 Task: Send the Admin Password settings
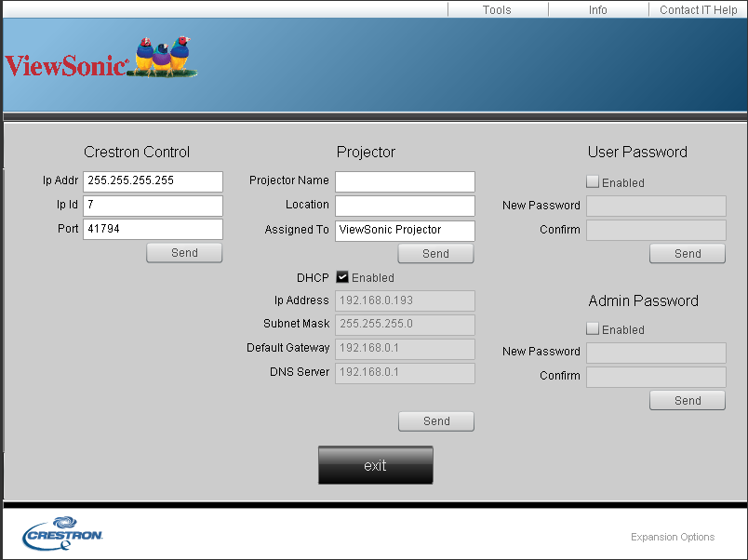[688, 401]
